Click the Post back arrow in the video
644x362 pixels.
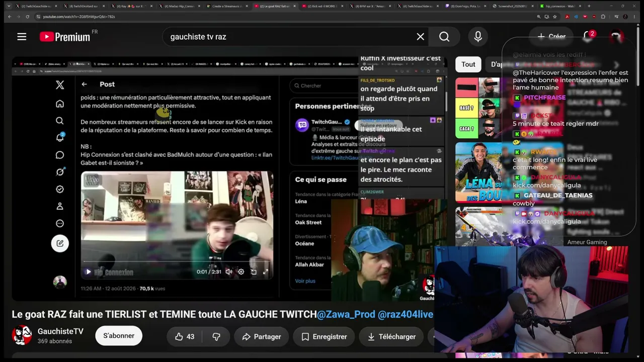(84, 84)
